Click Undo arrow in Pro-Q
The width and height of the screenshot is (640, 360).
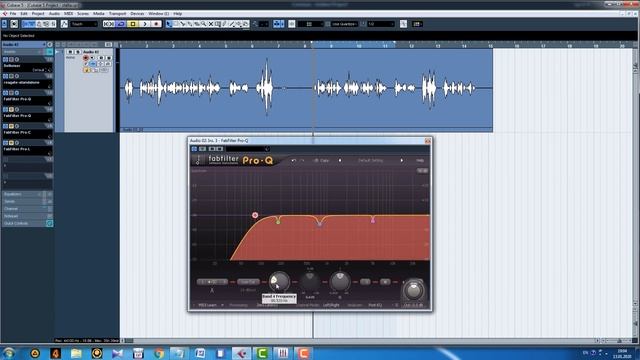tap(293, 160)
